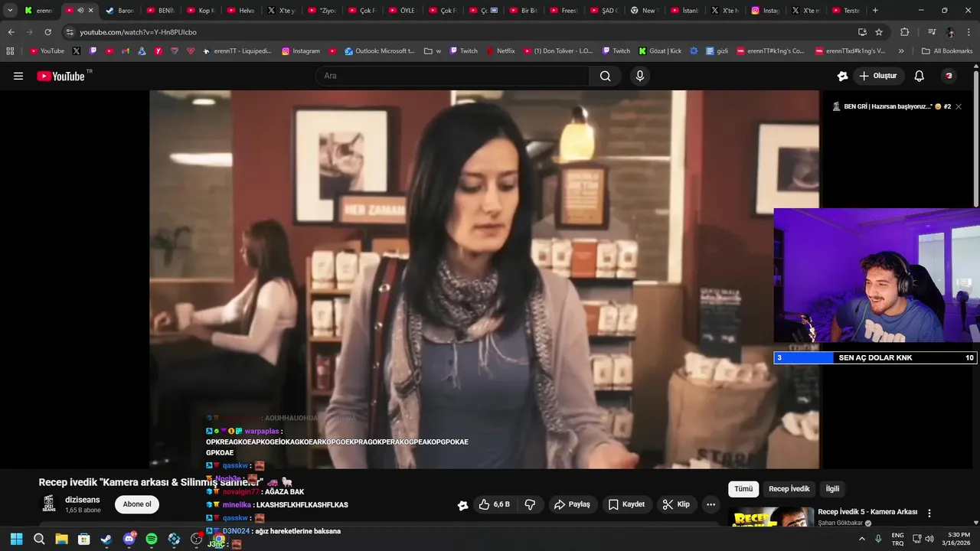
Task: Click the SEN AÇ DOLAR KNK progress bar
Action: [875, 357]
